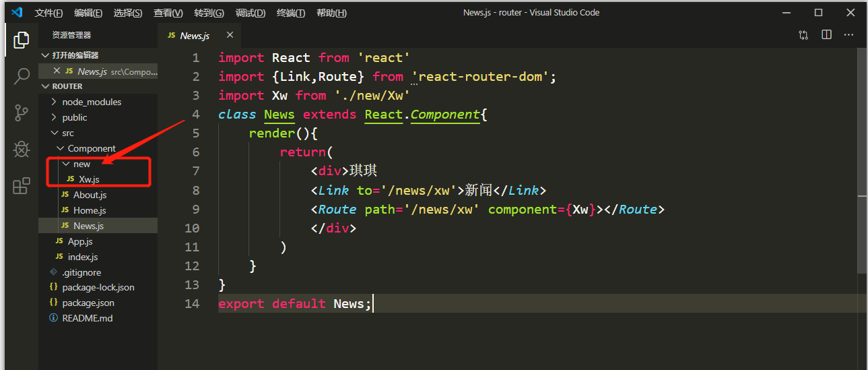This screenshot has height=370, width=868.
Task: Click the Open Changes compare icon
Action: 803,35
